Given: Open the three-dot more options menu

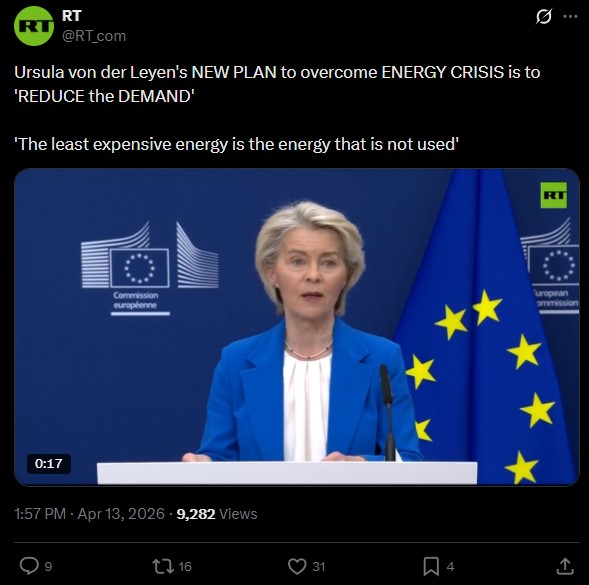Looking at the screenshot, I should point(570,17).
